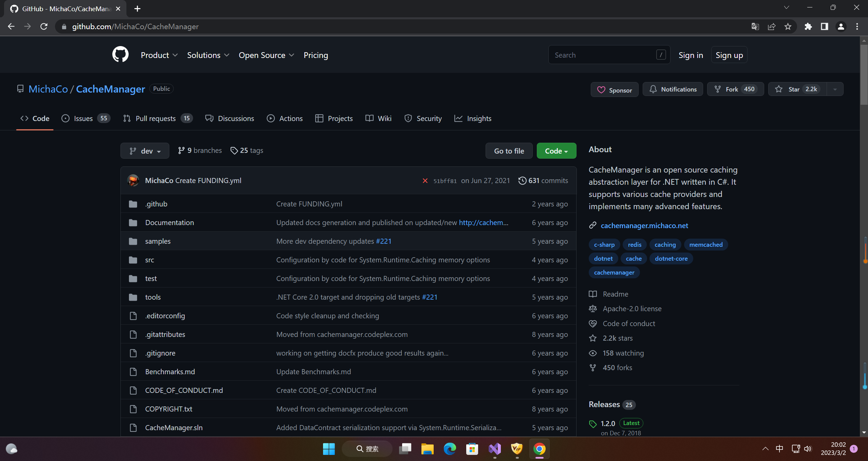This screenshot has height=461, width=868.
Task: Click the Notifications button
Action: tap(673, 89)
